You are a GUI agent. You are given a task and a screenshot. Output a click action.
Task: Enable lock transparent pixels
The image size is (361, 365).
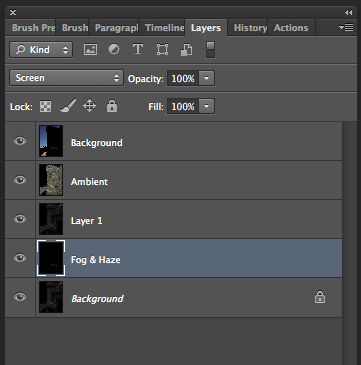tap(46, 107)
